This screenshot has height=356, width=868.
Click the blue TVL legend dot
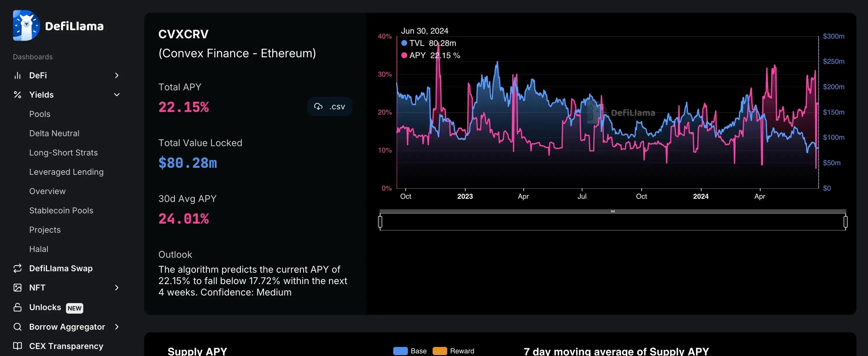[x=404, y=43]
